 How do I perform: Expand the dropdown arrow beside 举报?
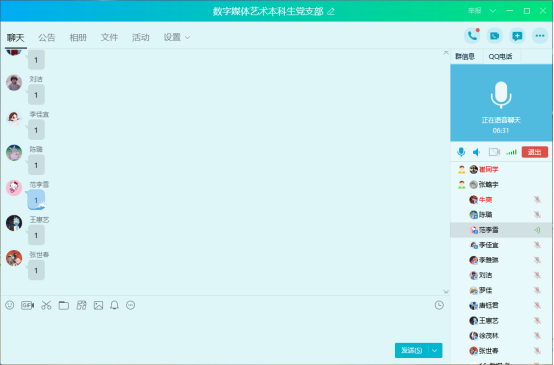(493, 11)
